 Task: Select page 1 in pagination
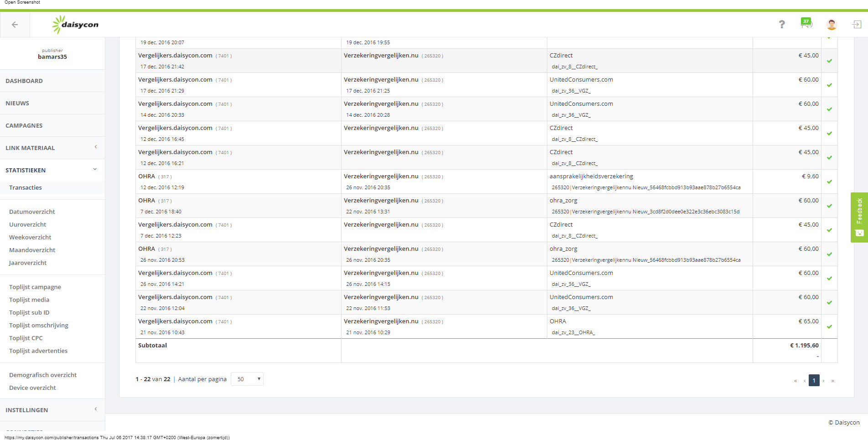point(814,380)
